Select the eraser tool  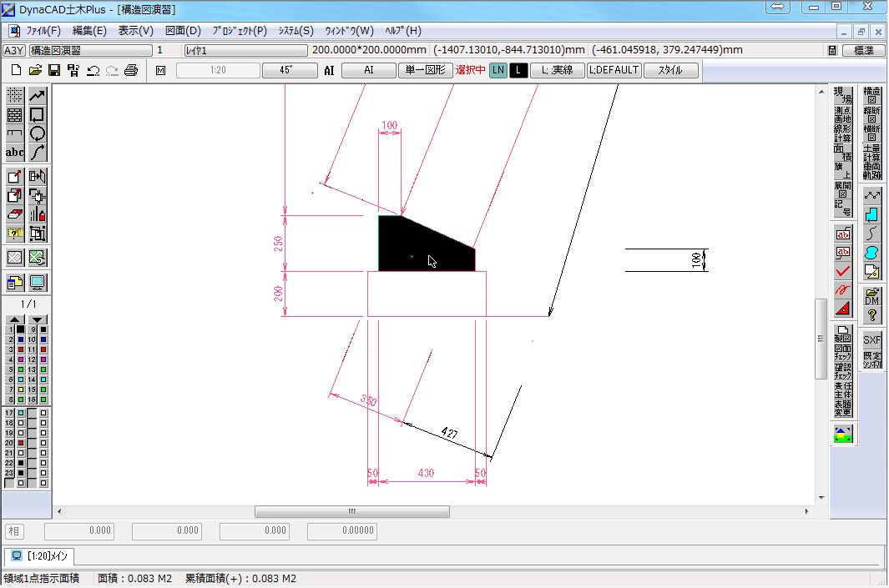point(15,214)
